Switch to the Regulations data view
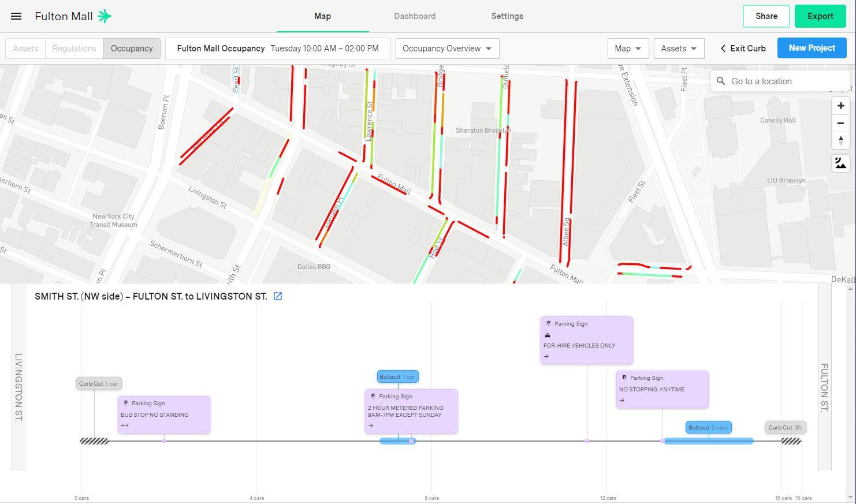This screenshot has height=504, width=856. point(74,48)
